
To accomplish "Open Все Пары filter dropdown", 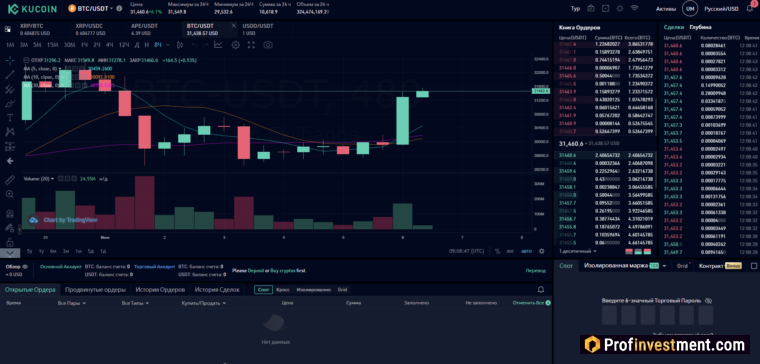I will point(72,303).
